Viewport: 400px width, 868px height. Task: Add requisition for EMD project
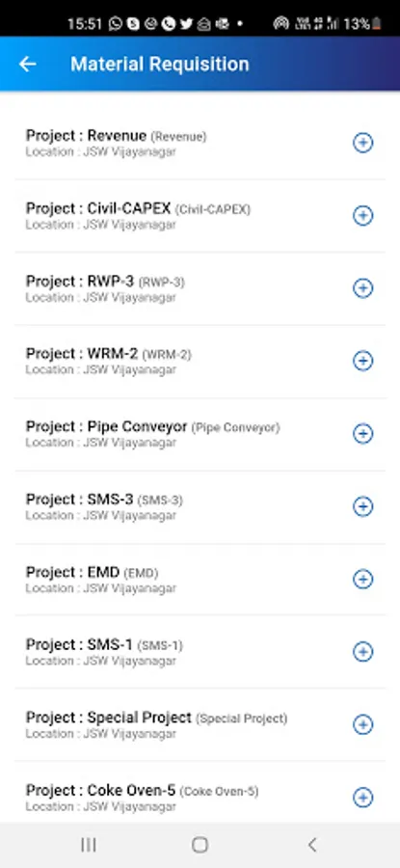click(x=363, y=579)
